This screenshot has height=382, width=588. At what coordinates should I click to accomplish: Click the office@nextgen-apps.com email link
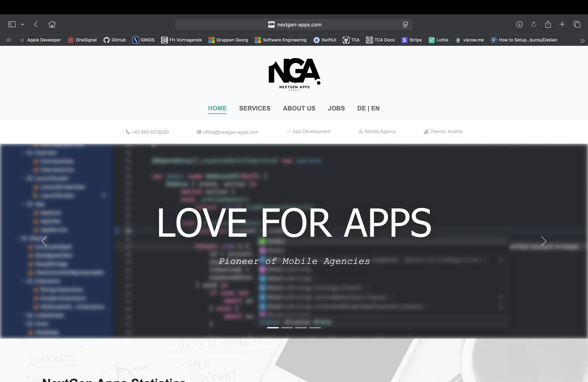point(227,132)
